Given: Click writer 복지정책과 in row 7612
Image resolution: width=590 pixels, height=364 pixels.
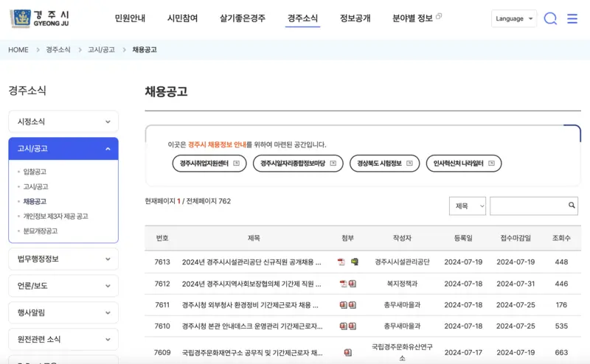Looking at the screenshot, I should tap(402, 284).
